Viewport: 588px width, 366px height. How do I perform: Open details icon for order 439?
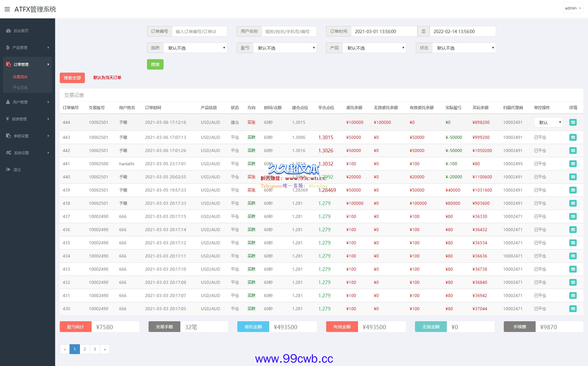573,190
